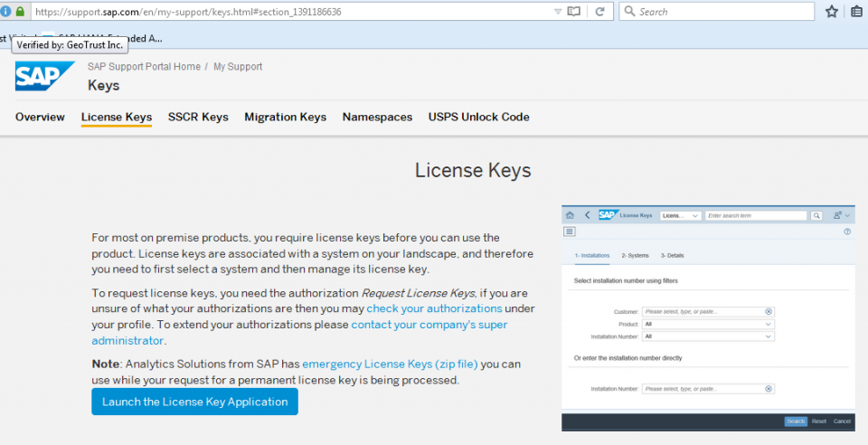Go to the Migration Keys tab
868x445 pixels.
285,118
